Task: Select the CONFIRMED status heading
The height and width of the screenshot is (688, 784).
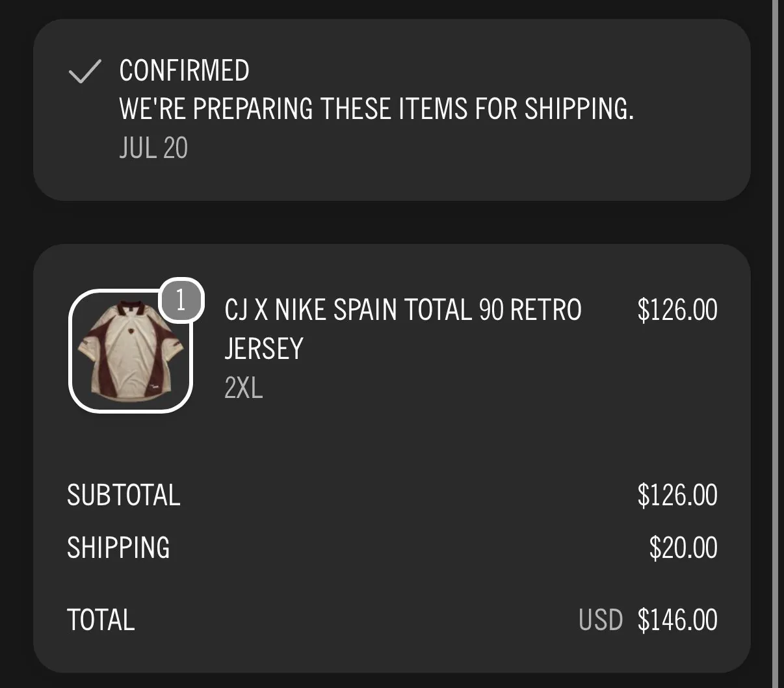Action: pos(184,70)
